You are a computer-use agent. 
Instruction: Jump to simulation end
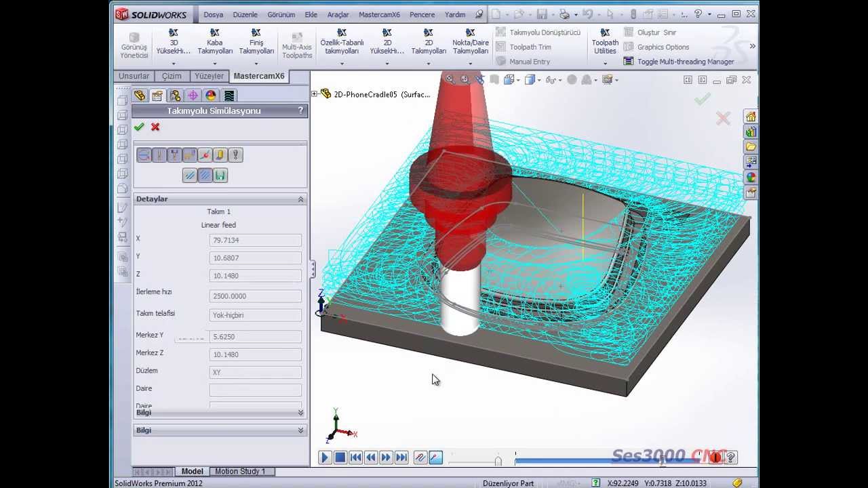pyautogui.click(x=401, y=457)
